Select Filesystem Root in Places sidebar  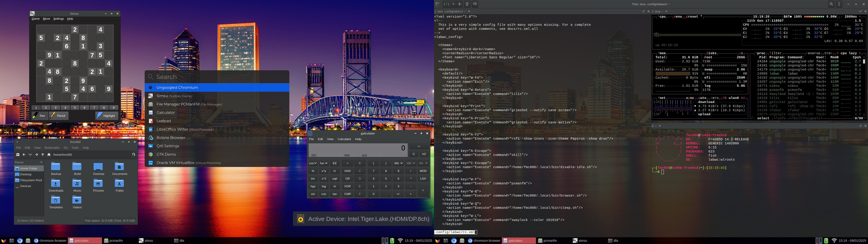(x=29, y=180)
